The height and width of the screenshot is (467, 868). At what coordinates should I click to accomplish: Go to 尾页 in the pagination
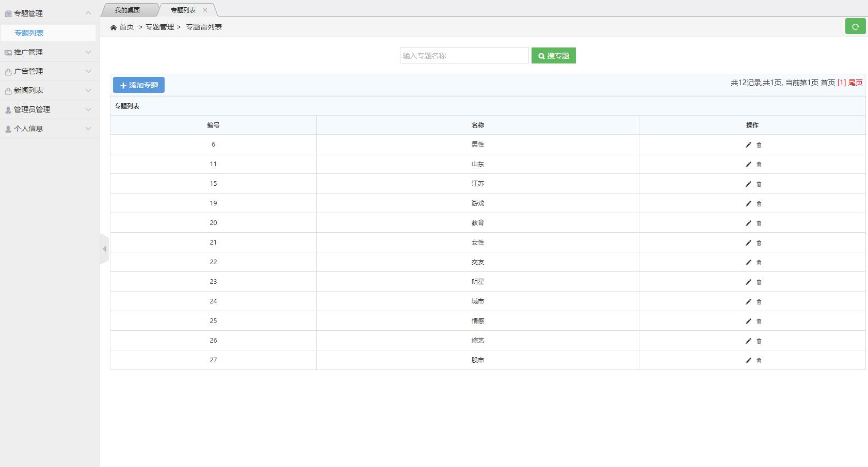point(856,83)
